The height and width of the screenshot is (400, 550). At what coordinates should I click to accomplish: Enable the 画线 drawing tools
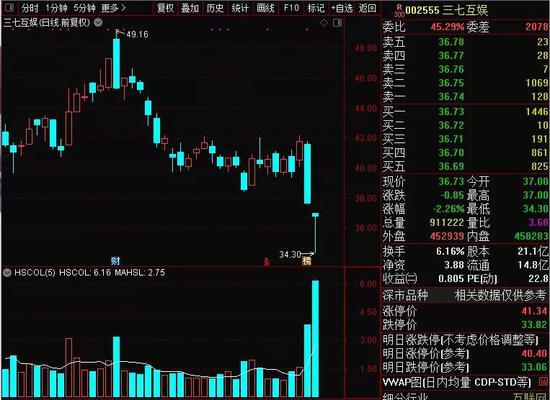[265, 8]
